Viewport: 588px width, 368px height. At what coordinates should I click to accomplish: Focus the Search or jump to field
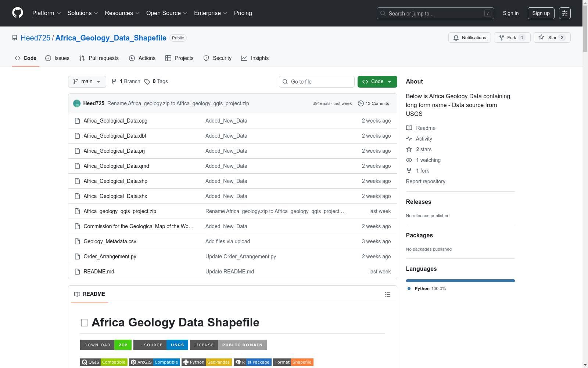435,13
